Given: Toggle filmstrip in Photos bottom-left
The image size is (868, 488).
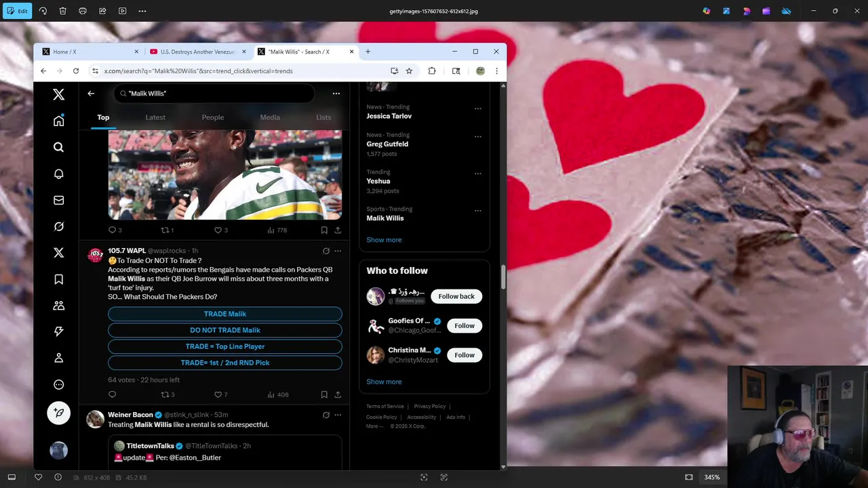Looking at the screenshot, I should (x=12, y=477).
